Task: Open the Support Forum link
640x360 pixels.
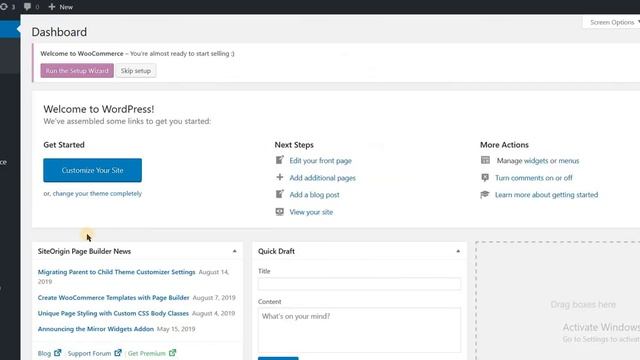Action: click(x=89, y=353)
